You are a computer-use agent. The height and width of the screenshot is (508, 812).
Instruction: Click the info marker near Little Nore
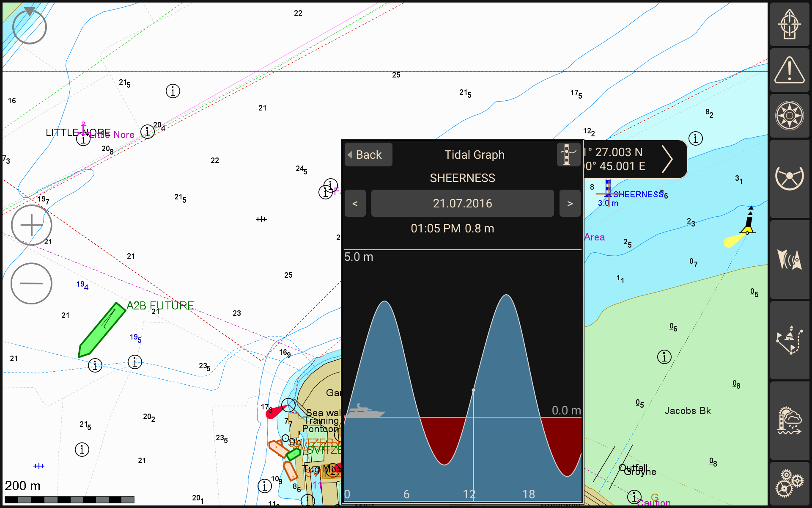point(83,139)
